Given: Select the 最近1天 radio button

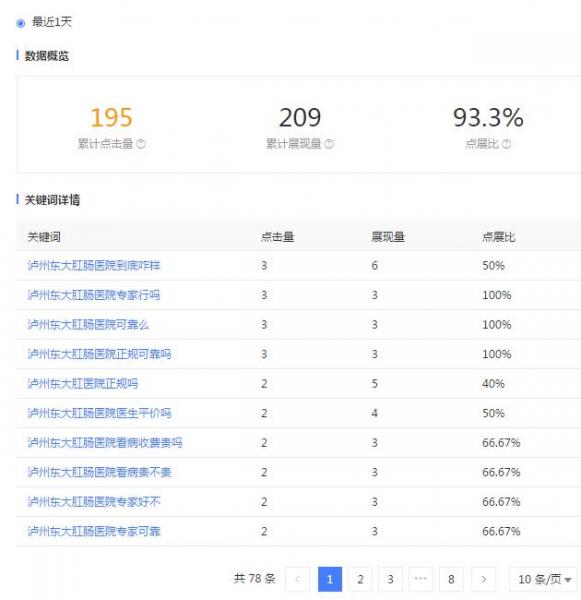Looking at the screenshot, I should pyautogui.click(x=21, y=23).
